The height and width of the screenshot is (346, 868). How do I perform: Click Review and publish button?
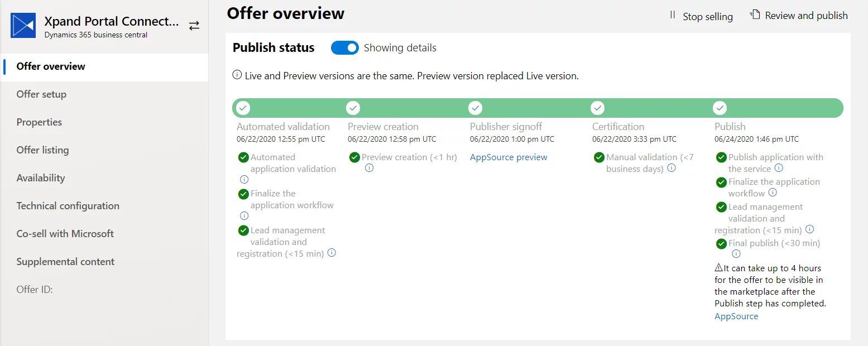[799, 16]
